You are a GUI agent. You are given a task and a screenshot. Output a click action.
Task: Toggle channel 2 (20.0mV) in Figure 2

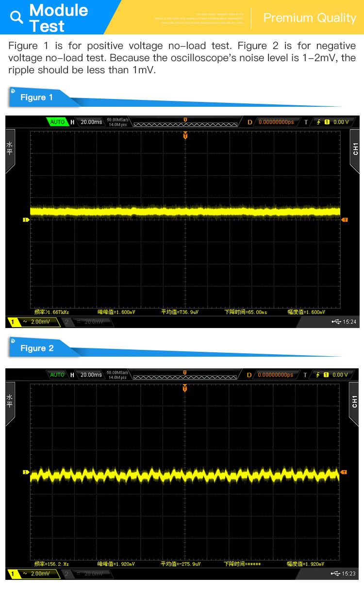tap(87, 575)
